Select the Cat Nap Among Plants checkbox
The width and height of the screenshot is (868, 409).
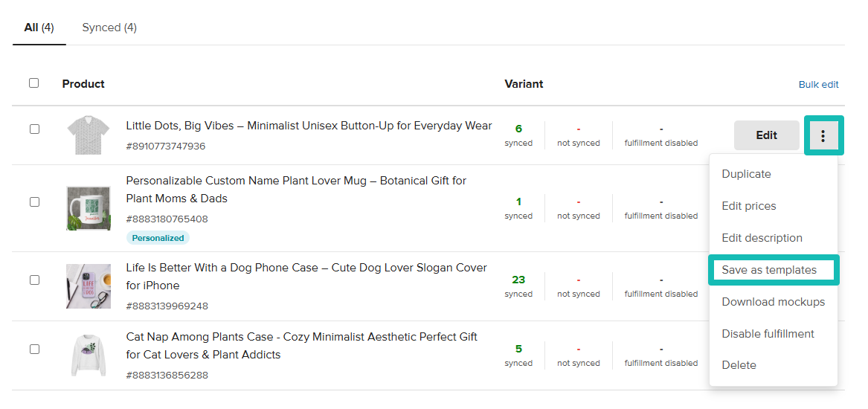point(34,349)
